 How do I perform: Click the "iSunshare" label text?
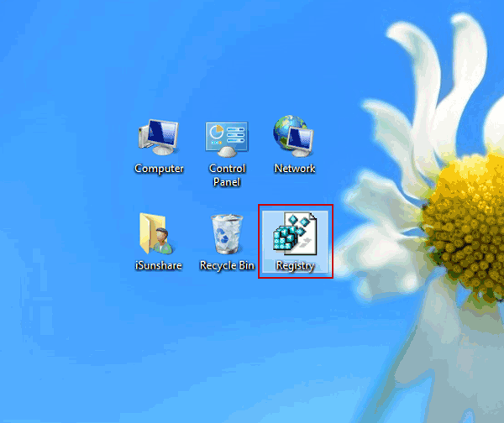pos(159,265)
